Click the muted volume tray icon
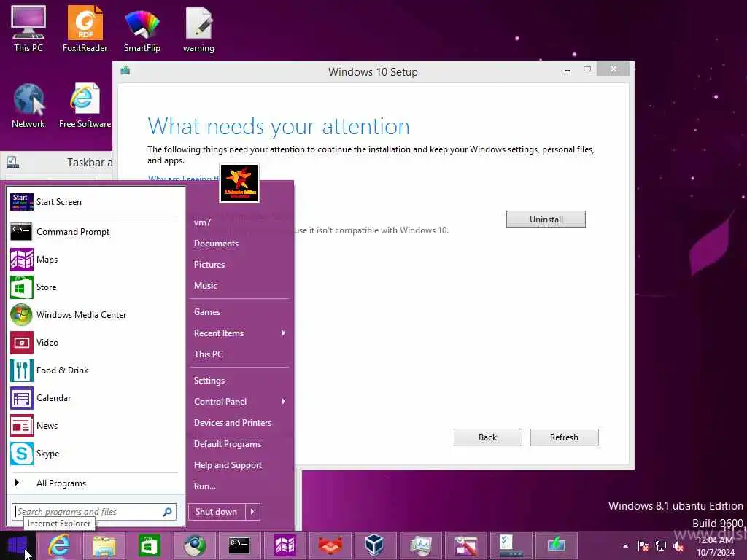This screenshot has width=747, height=560. [x=678, y=546]
